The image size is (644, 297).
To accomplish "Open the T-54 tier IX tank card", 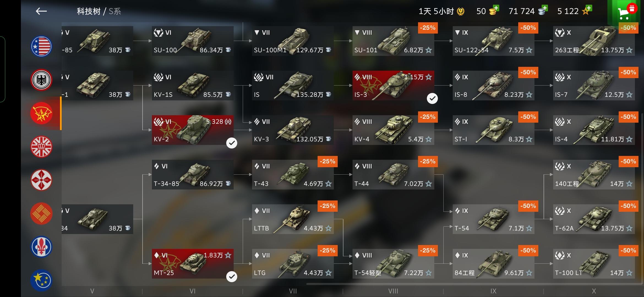I will (x=493, y=219).
